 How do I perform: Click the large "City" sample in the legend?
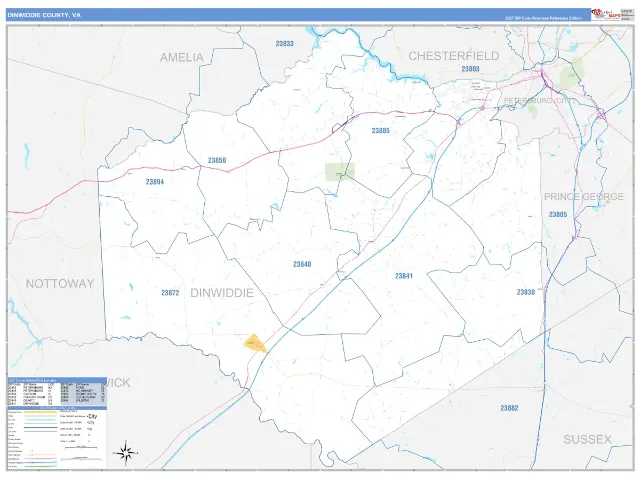[x=92, y=417]
